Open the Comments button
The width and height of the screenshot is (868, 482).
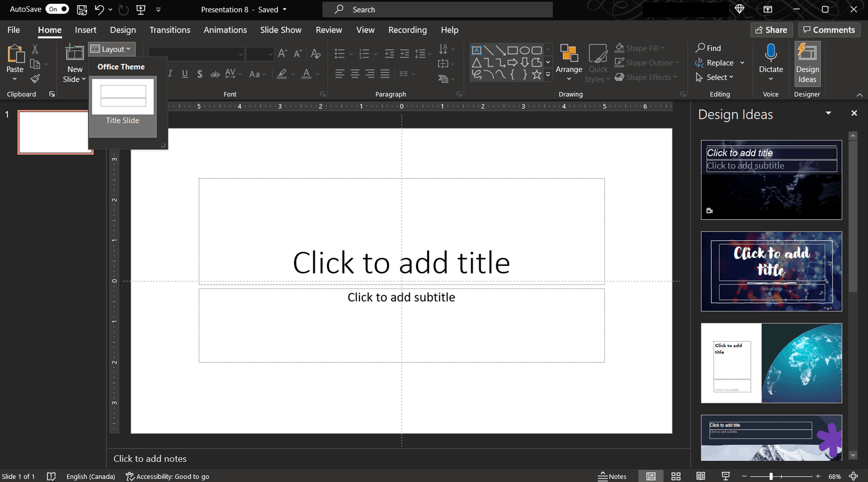point(829,30)
